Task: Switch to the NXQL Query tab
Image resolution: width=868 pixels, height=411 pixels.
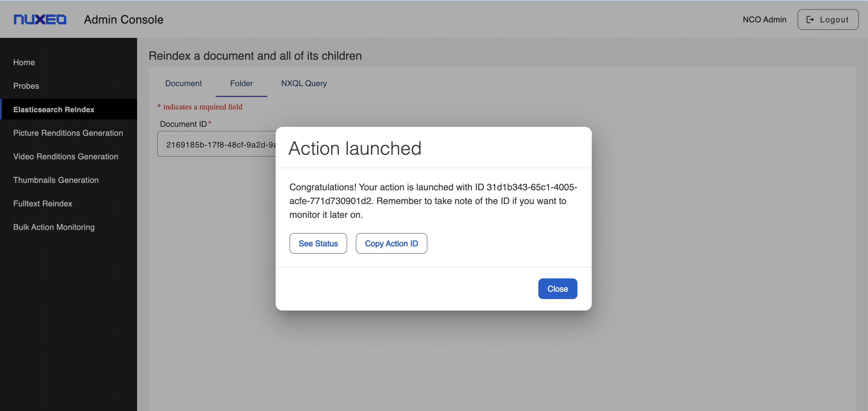Action: click(x=304, y=84)
